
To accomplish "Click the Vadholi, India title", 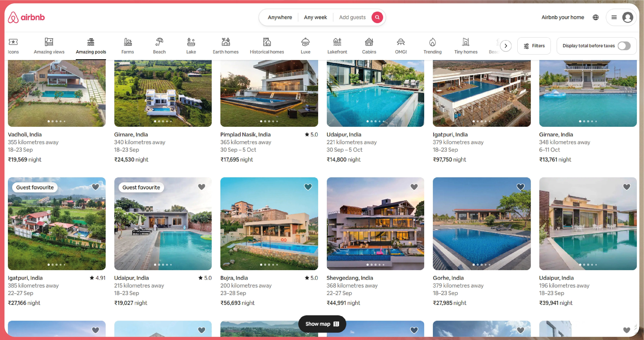I will click(25, 134).
